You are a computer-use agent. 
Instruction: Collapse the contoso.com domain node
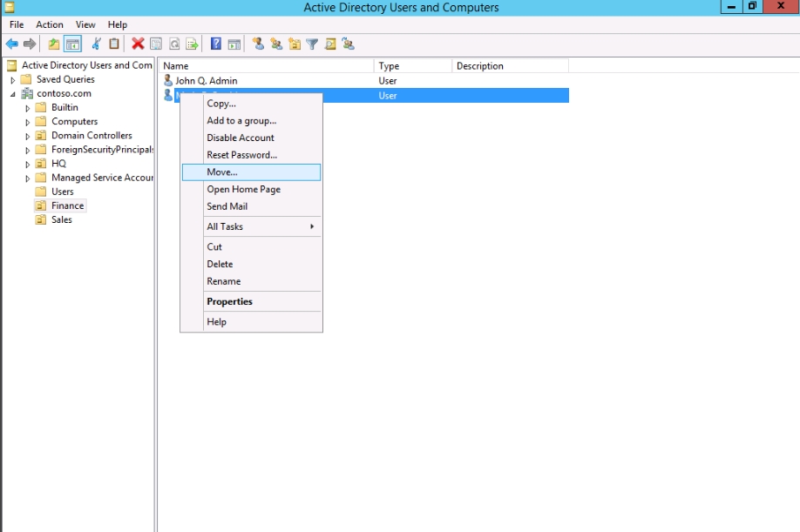point(13,94)
